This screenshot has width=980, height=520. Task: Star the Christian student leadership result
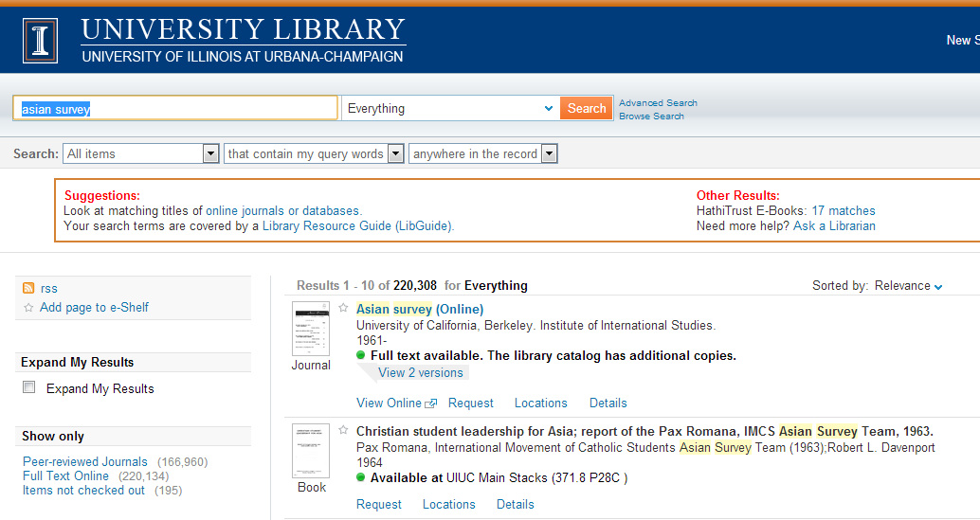point(343,430)
